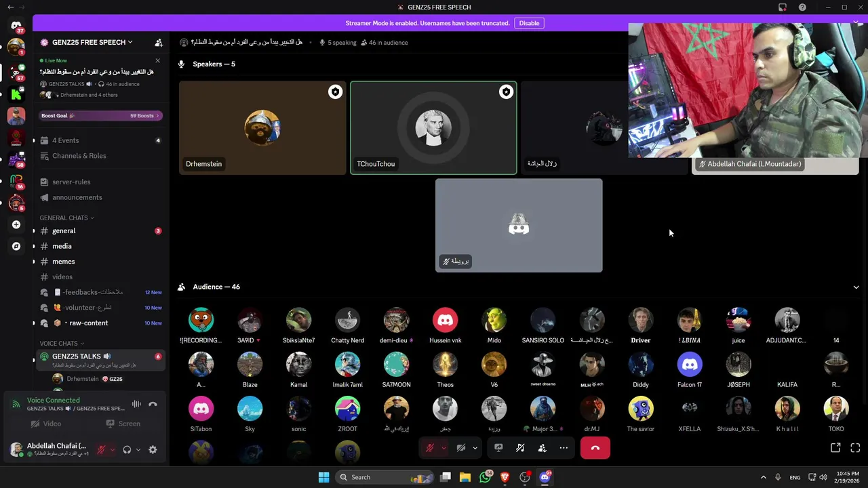Viewport: 868px width, 488px height.
Task: Click Mido audience avatar
Action: [494, 320]
